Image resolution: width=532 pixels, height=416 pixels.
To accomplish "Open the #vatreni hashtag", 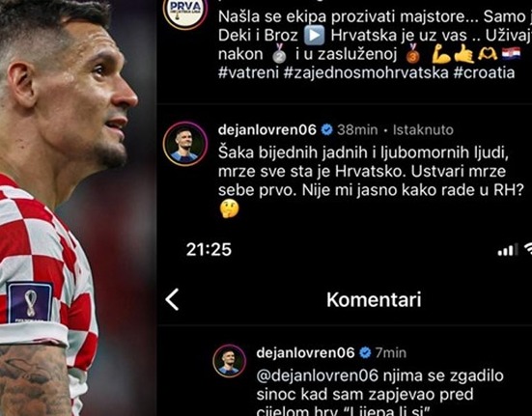I will point(248,72).
